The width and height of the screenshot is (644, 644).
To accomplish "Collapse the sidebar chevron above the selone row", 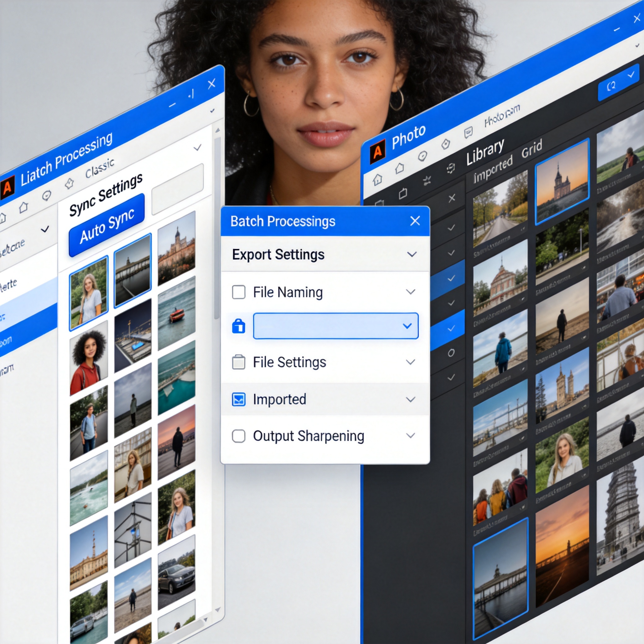I will click(45, 229).
